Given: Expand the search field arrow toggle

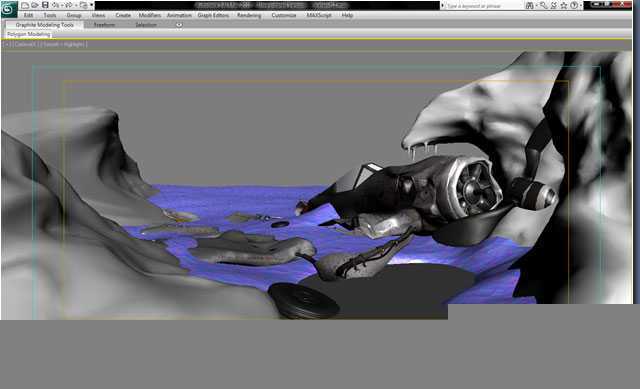Looking at the screenshot, I should (442, 6).
